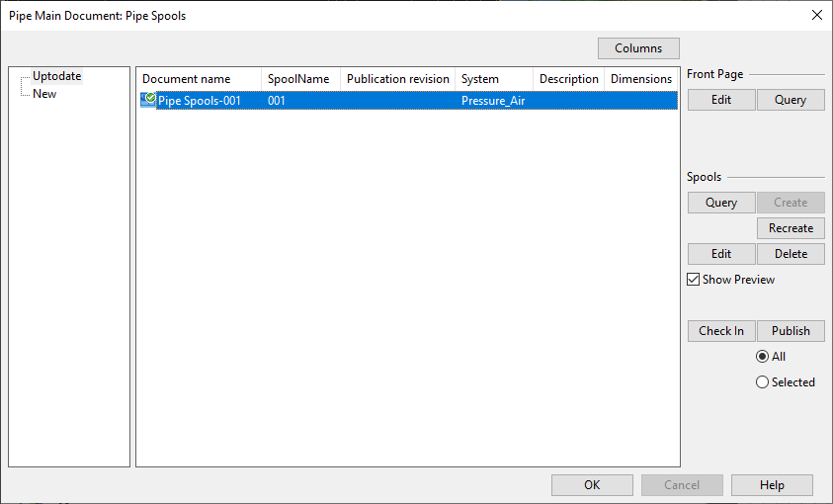Sort by the Document name column header

pos(187,79)
